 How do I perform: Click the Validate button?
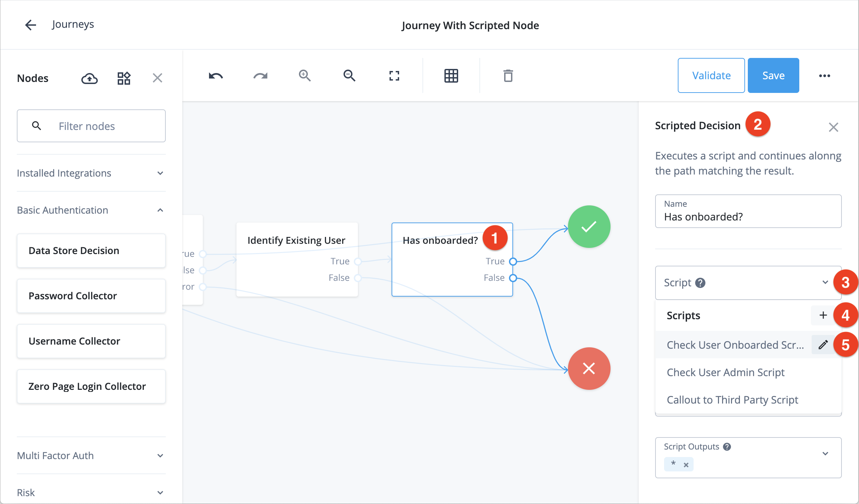[711, 75]
